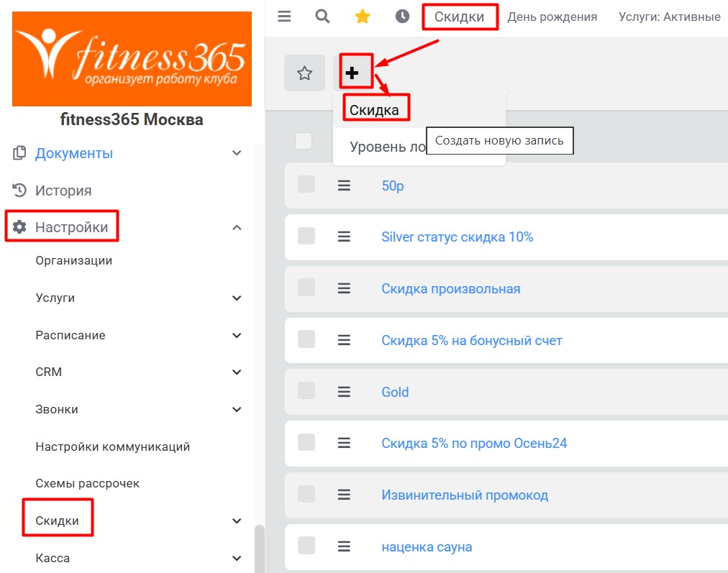Open row menu for Скидка произвольная

pos(344,288)
